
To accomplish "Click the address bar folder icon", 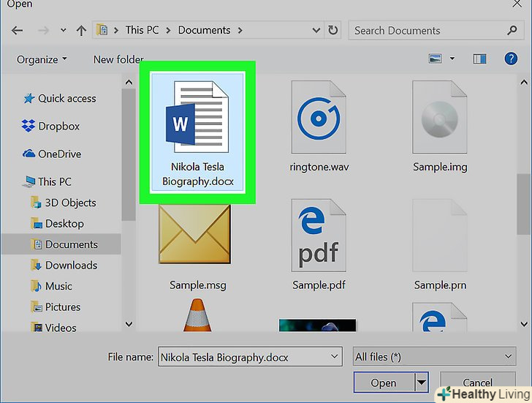I will (102, 30).
